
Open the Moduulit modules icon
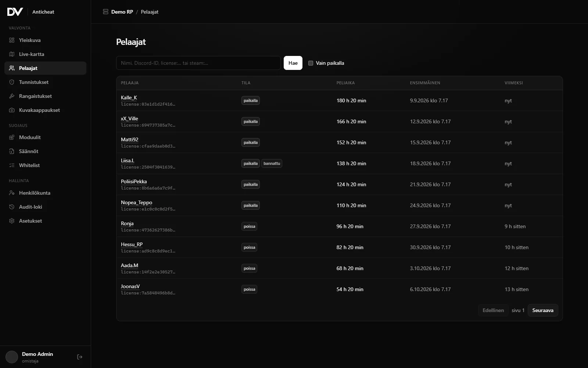tap(12, 137)
